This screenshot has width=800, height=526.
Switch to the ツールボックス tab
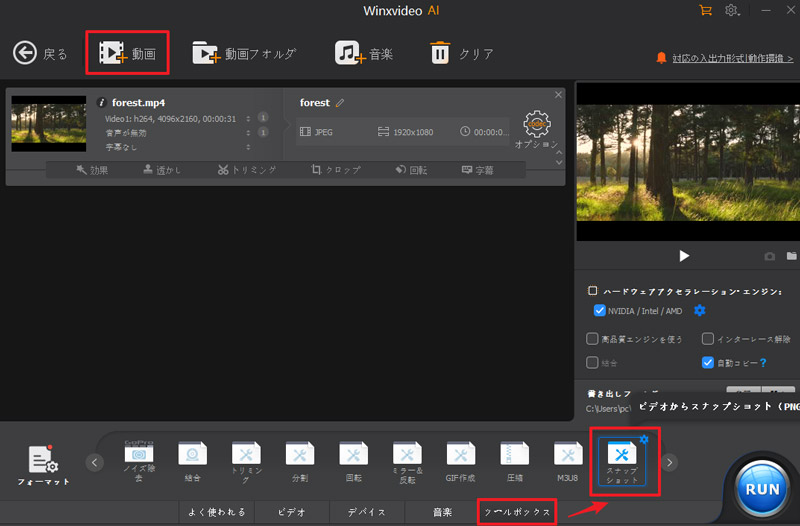pos(517,512)
